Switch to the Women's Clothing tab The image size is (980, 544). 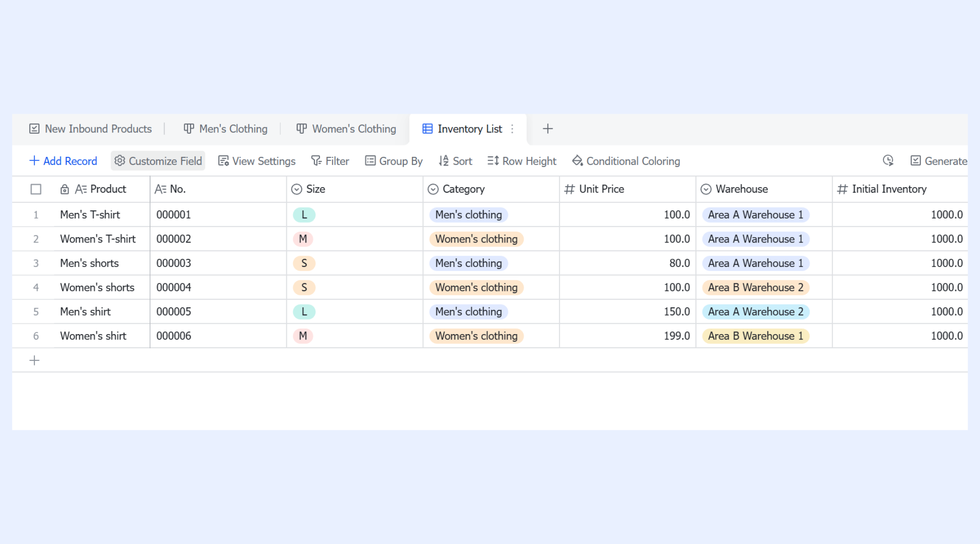tap(346, 129)
